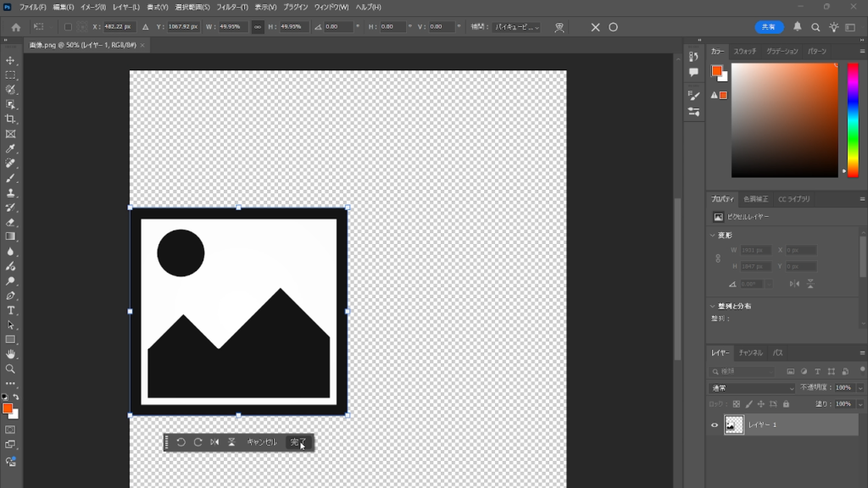Open notifications bell icon
The image size is (868, 488).
pyautogui.click(x=797, y=26)
